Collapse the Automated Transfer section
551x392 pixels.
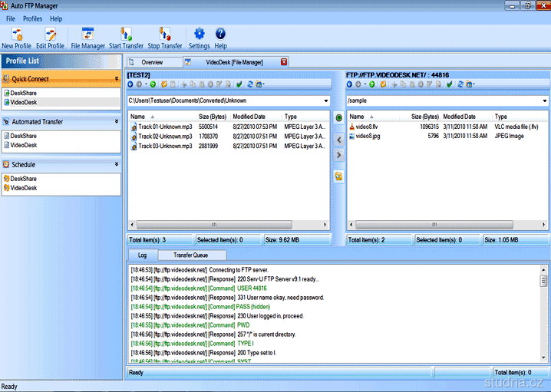[117, 121]
